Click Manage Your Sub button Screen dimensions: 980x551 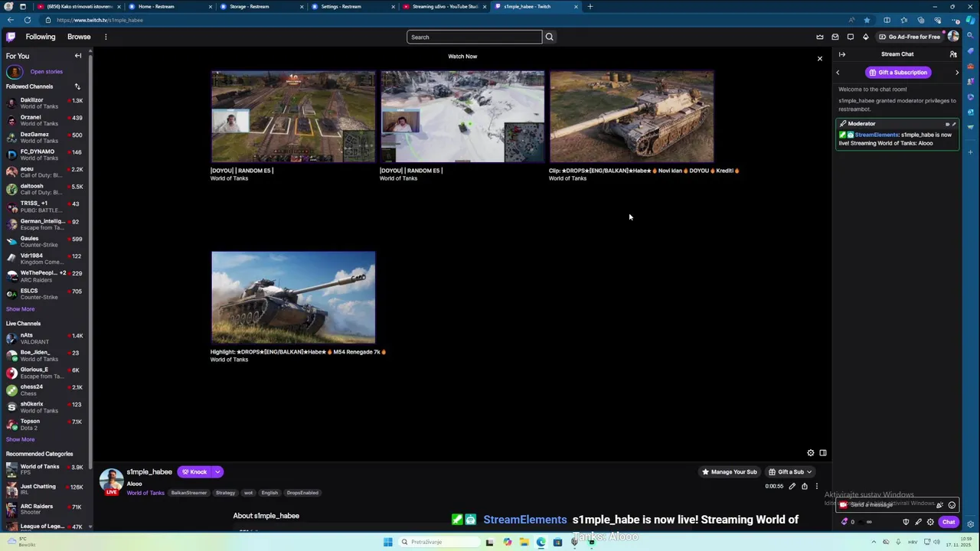[730, 472]
